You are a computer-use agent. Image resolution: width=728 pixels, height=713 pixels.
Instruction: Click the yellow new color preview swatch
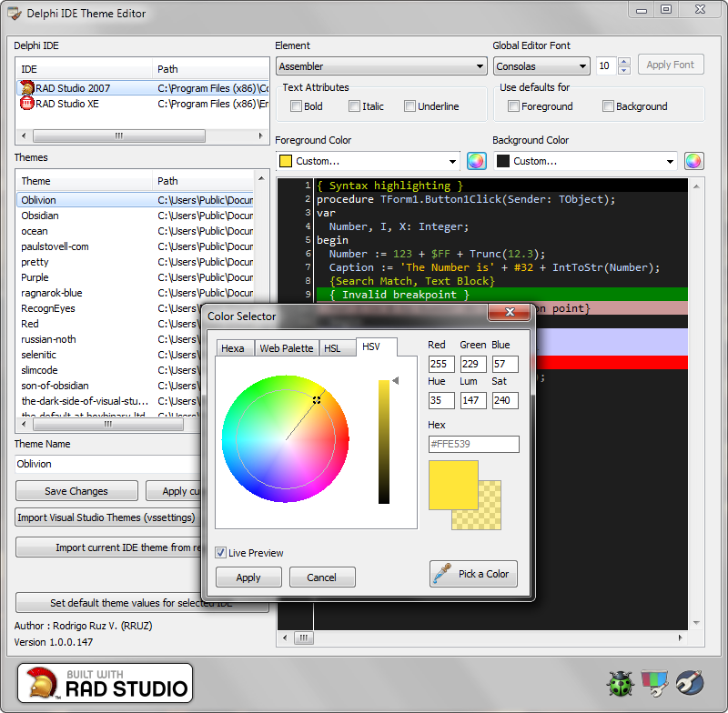[x=453, y=486]
